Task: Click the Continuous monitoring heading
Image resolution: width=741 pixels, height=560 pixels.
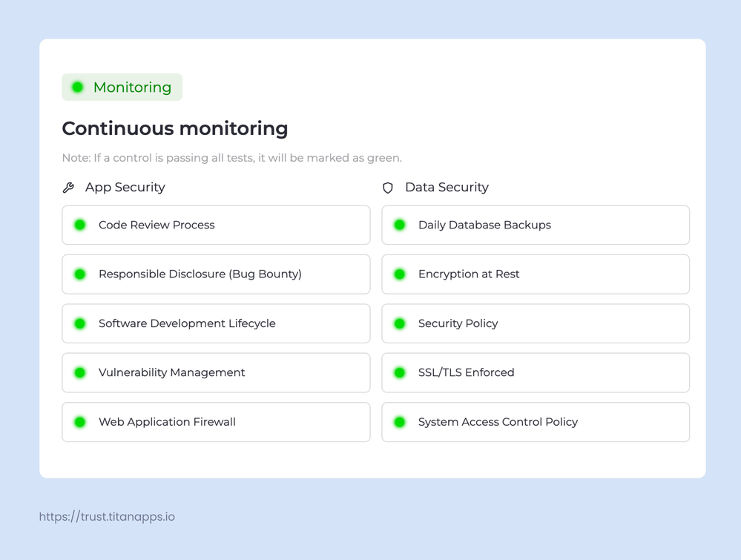Action: [174, 128]
